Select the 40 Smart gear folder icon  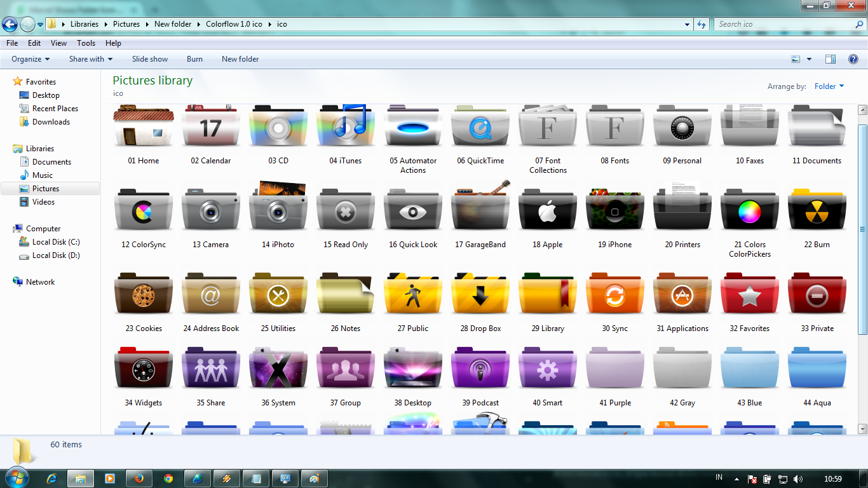pos(548,369)
